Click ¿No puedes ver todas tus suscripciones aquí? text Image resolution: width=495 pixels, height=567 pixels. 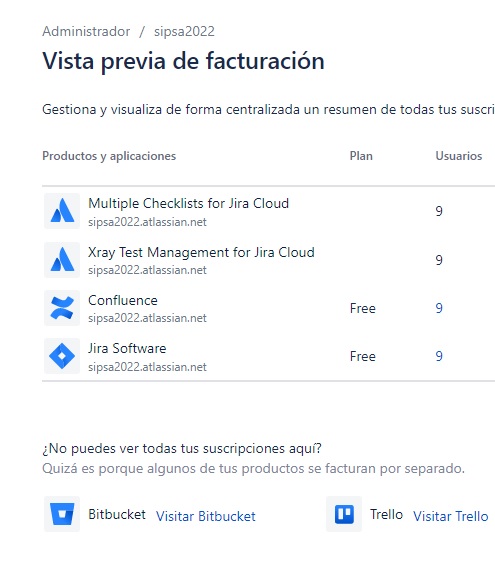182,449
